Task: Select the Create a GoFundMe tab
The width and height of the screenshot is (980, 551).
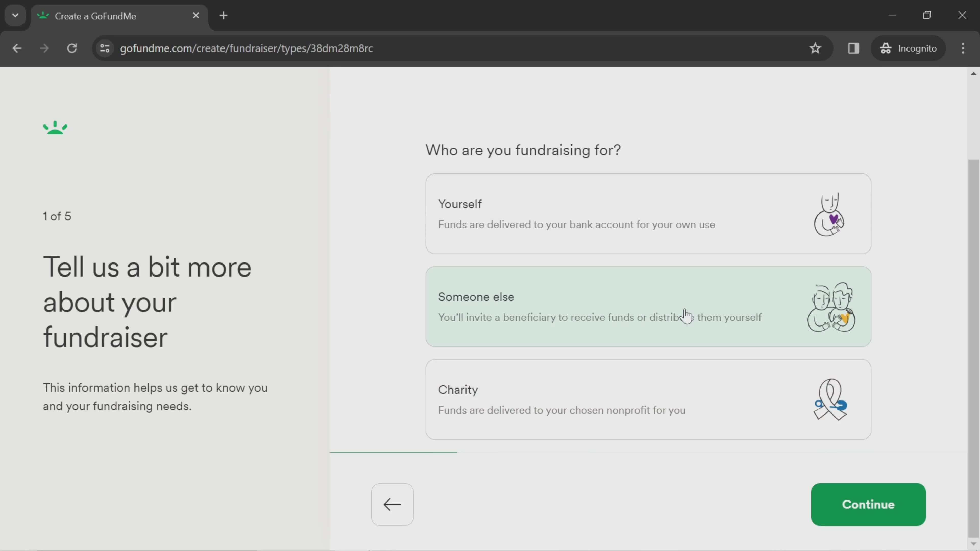Action: (119, 16)
